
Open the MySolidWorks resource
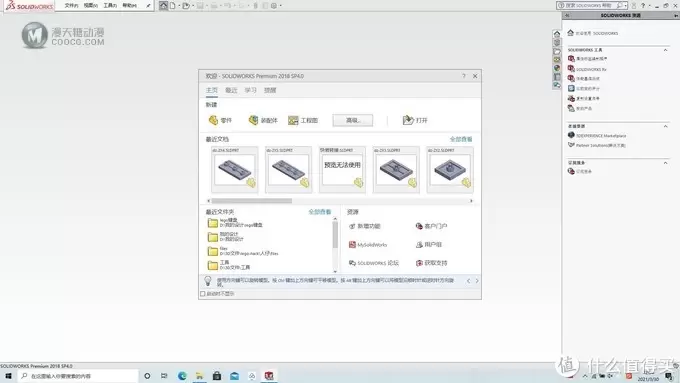click(368, 245)
